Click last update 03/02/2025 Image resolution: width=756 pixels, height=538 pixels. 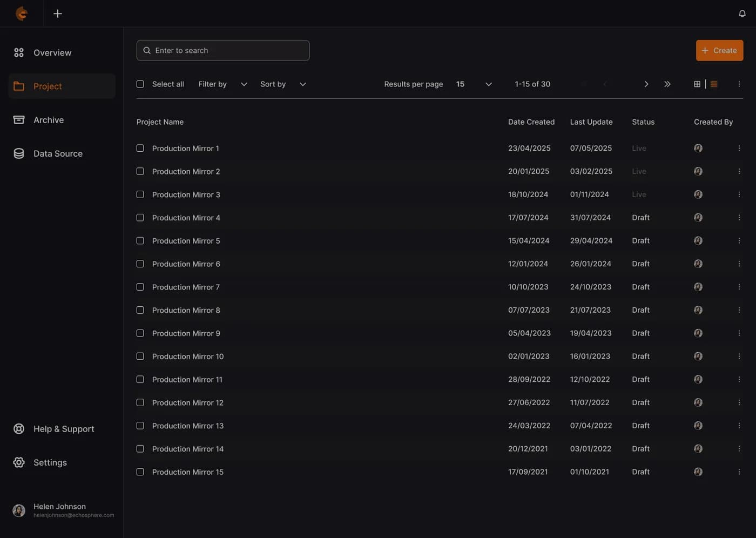tap(591, 171)
